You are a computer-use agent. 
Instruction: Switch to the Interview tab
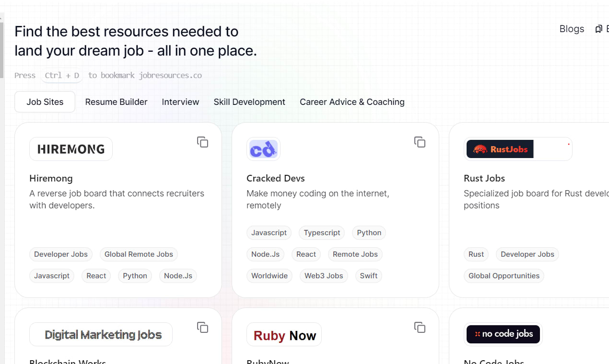(180, 102)
